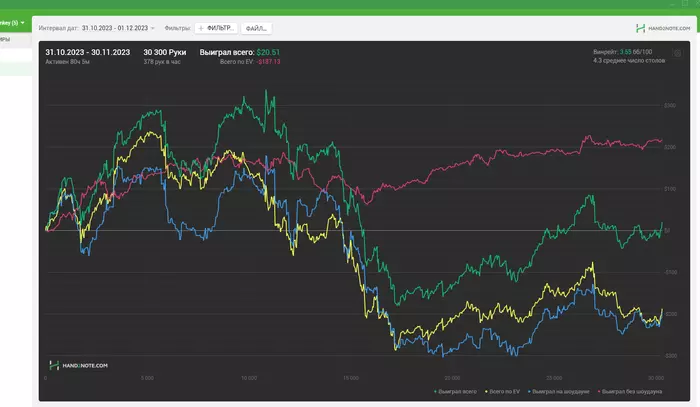Click the add ФИЛЬТР button

coord(216,28)
